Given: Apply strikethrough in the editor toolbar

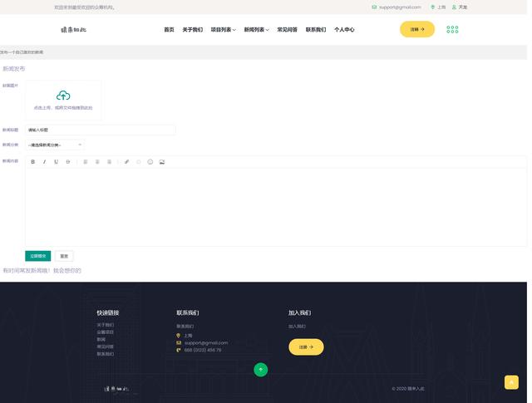Looking at the screenshot, I should pos(68,162).
